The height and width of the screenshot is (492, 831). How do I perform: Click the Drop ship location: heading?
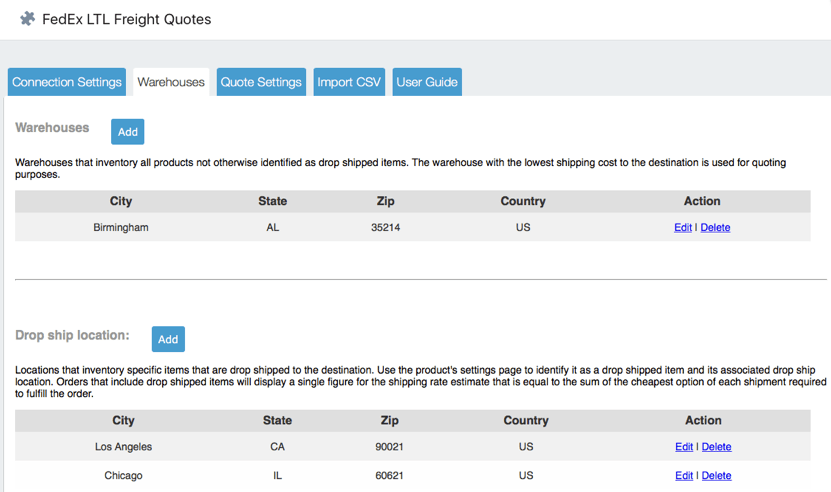(72, 335)
